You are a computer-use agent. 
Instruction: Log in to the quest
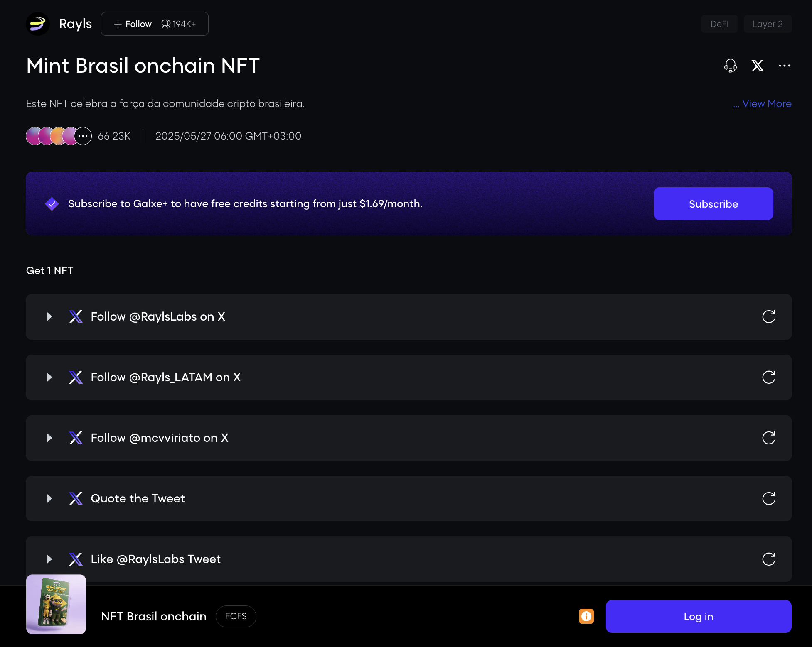coord(698,617)
